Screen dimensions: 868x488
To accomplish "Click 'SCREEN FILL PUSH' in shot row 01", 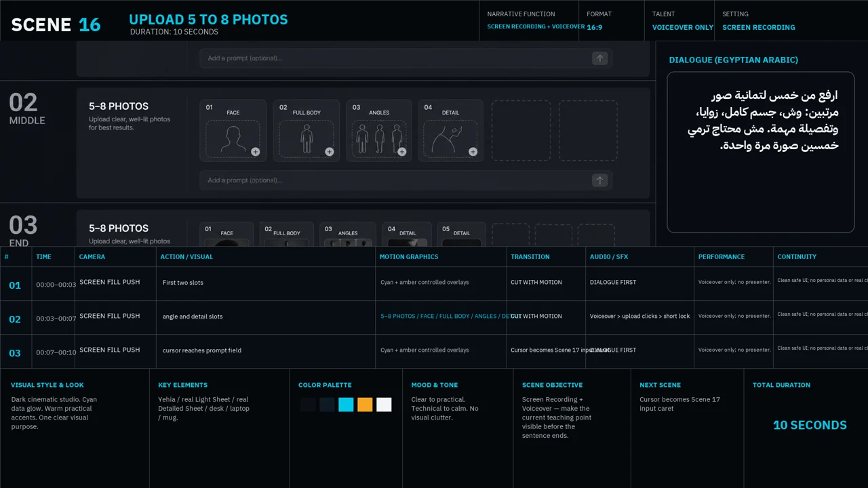I will coord(110,282).
